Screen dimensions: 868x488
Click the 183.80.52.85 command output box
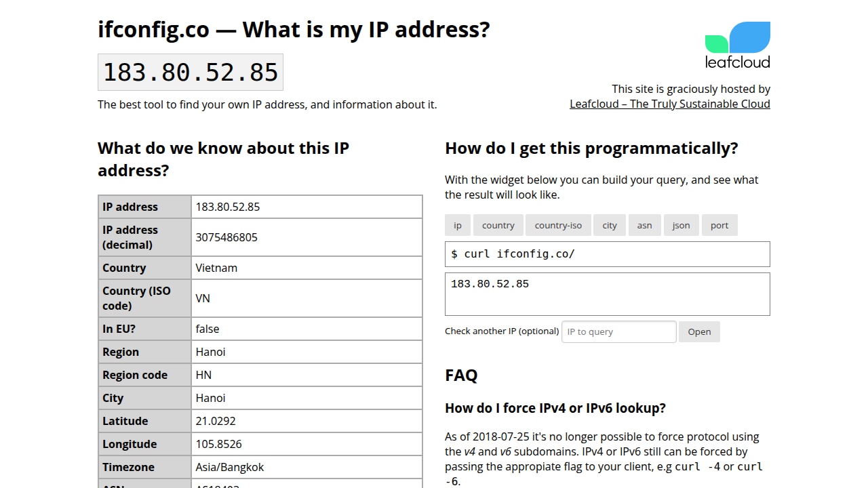[x=608, y=294]
